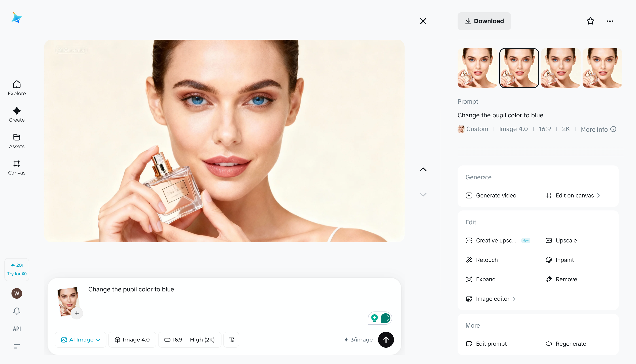Download the generated image
The width and height of the screenshot is (636, 364).
484,21
